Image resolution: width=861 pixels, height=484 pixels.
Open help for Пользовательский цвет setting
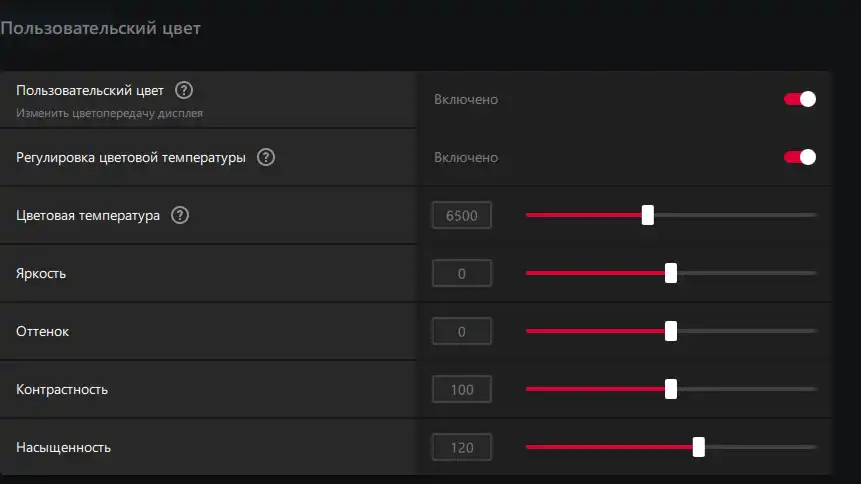click(x=184, y=90)
